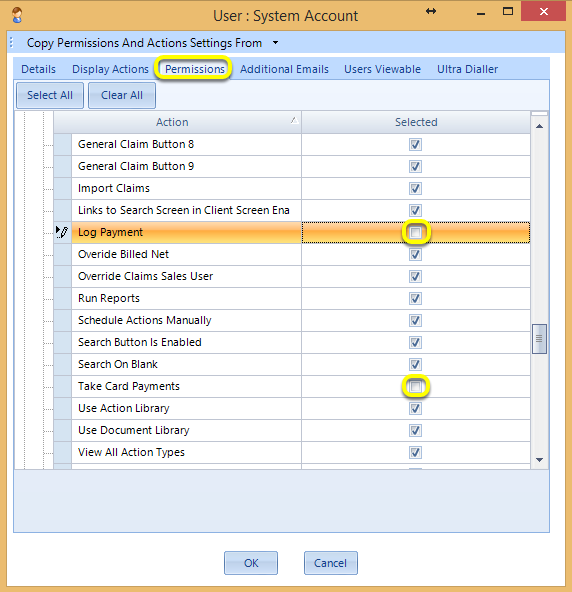Switch to the Display Actions tab

(x=110, y=69)
